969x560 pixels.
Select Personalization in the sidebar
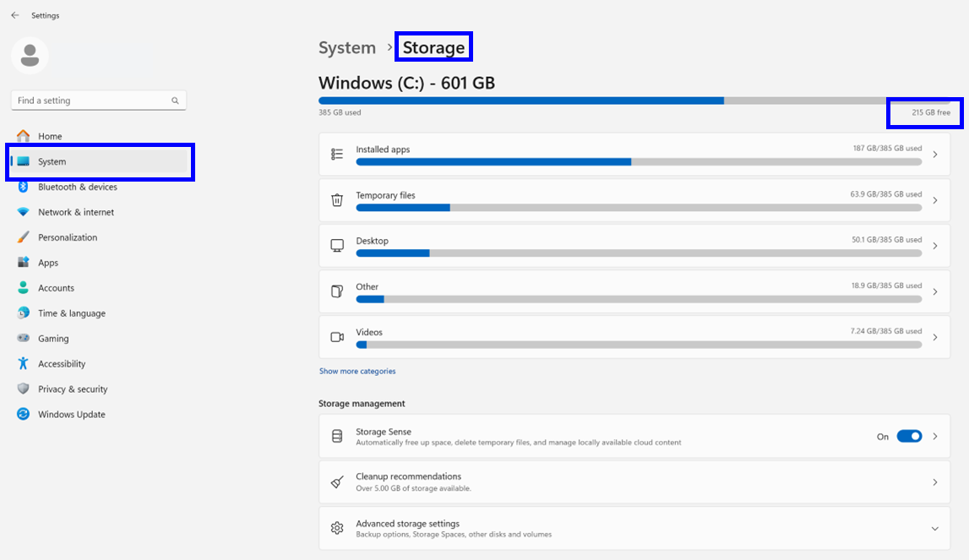[x=67, y=237]
